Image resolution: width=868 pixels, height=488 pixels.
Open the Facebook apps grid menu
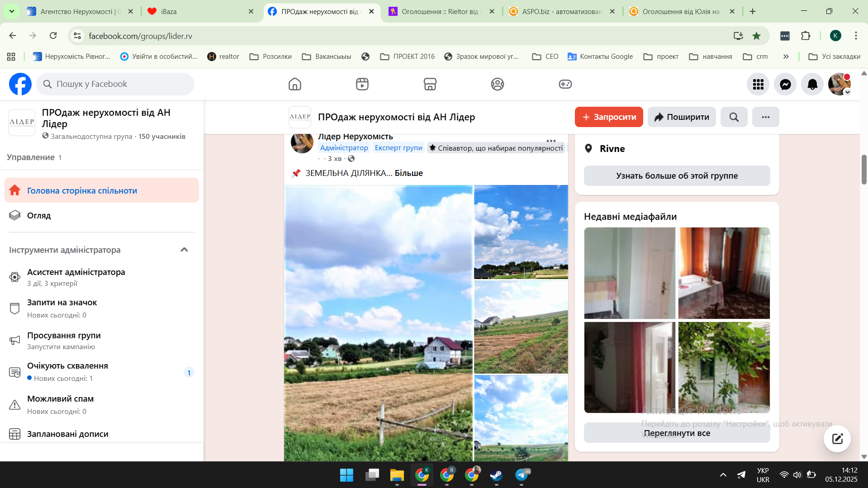(758, 84)
